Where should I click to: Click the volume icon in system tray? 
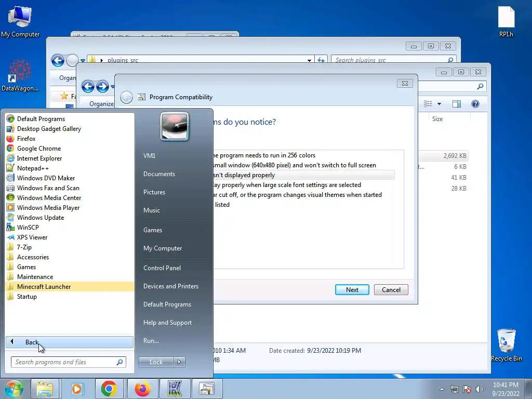coord(480,389)
